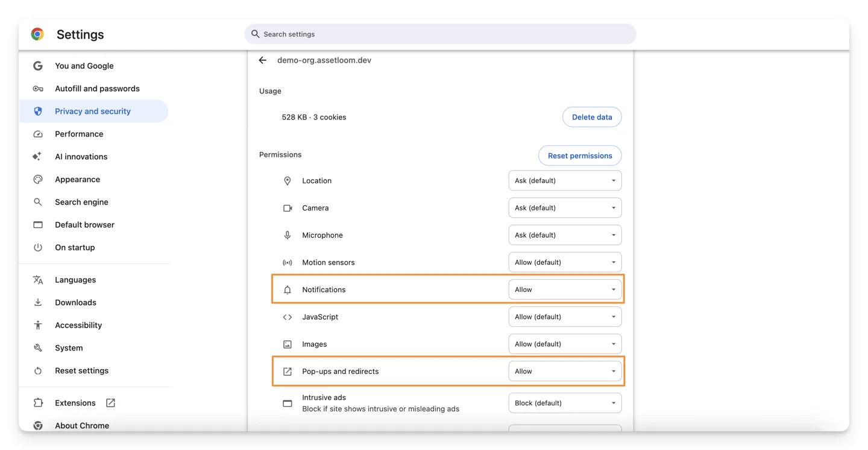
Task: Go to Performance settings
Action: tap(93, 134)
